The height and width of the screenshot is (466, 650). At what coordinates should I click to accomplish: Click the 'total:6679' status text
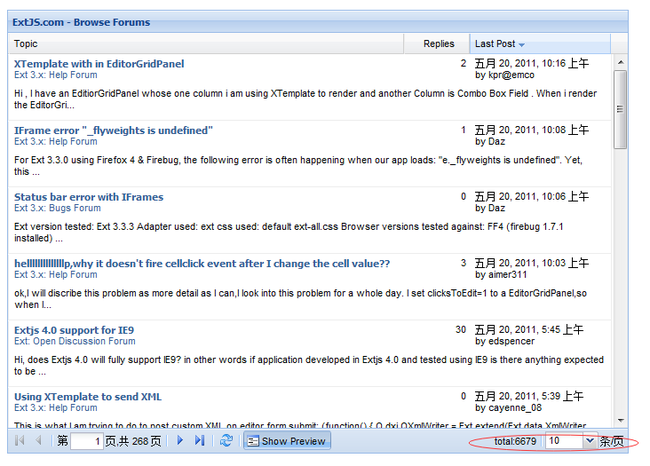[x=515, y=441]
